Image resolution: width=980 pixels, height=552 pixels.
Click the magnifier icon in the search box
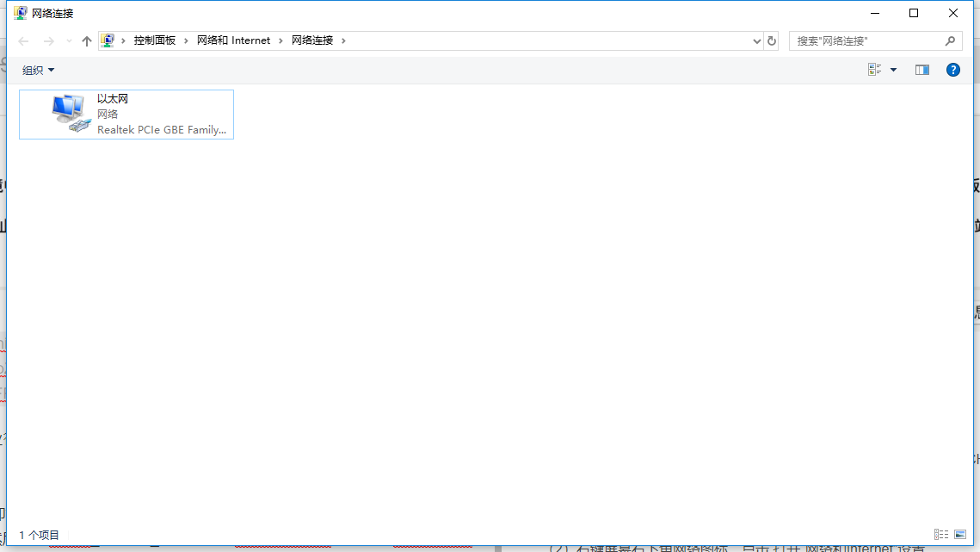click(951, 40)
